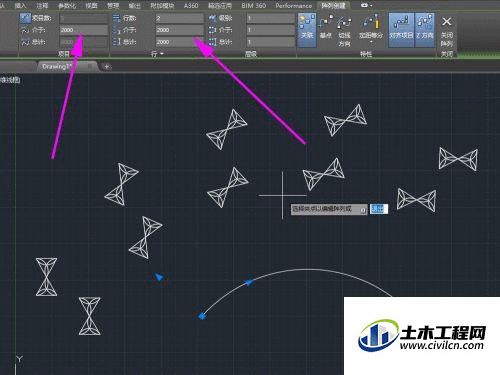Click the levels 总计 field
Screen dimensions: 500x375
[x=271, y=42]
